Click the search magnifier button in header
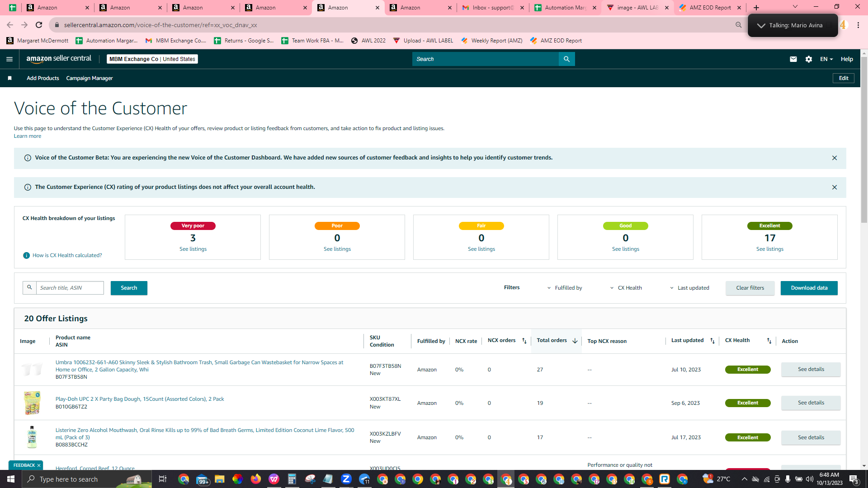The height and width of the screenshot is (488, 868). tap(566, 59)
